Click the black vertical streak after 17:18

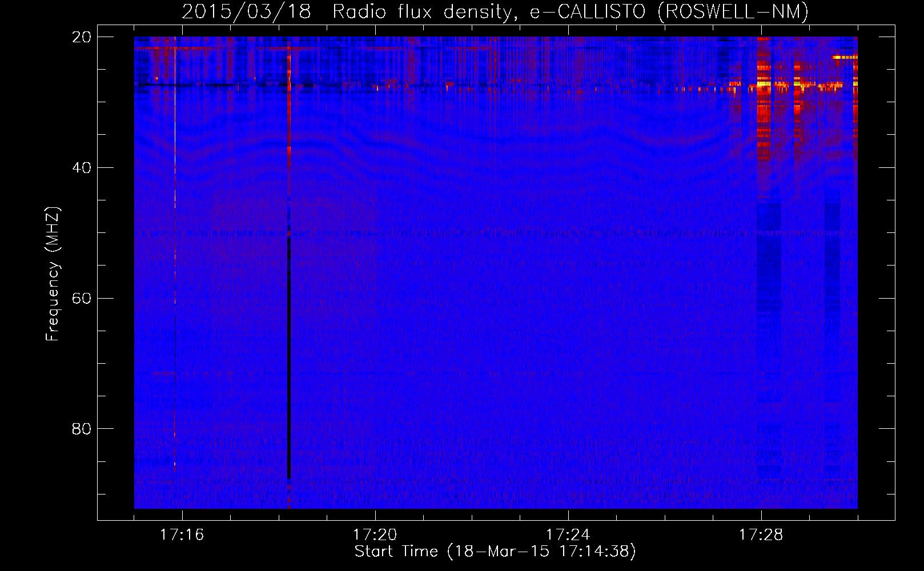(x=289, y=359)
